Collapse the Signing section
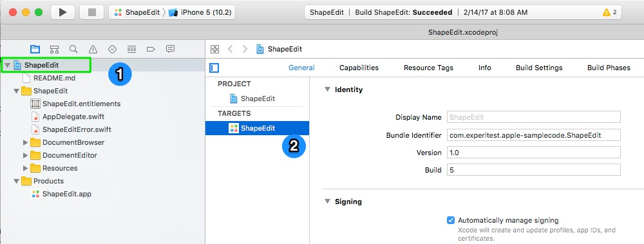The image size is (644, 244). 327,202
